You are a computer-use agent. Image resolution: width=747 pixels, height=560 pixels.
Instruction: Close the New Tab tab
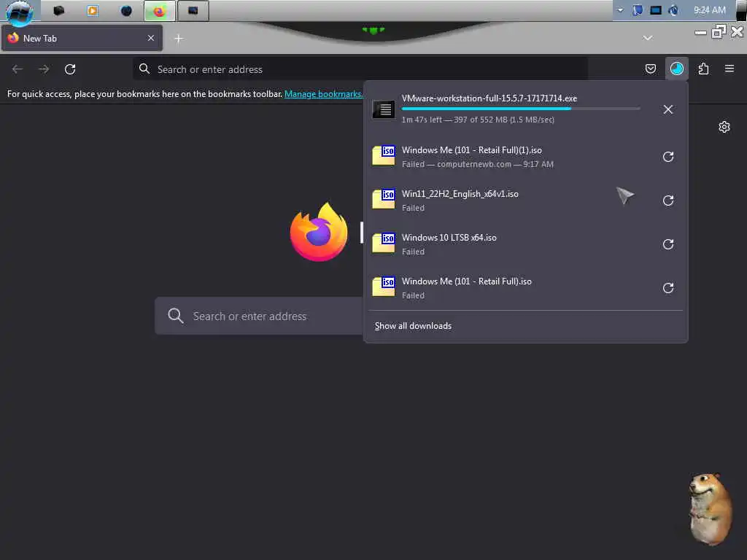[150, 38]
